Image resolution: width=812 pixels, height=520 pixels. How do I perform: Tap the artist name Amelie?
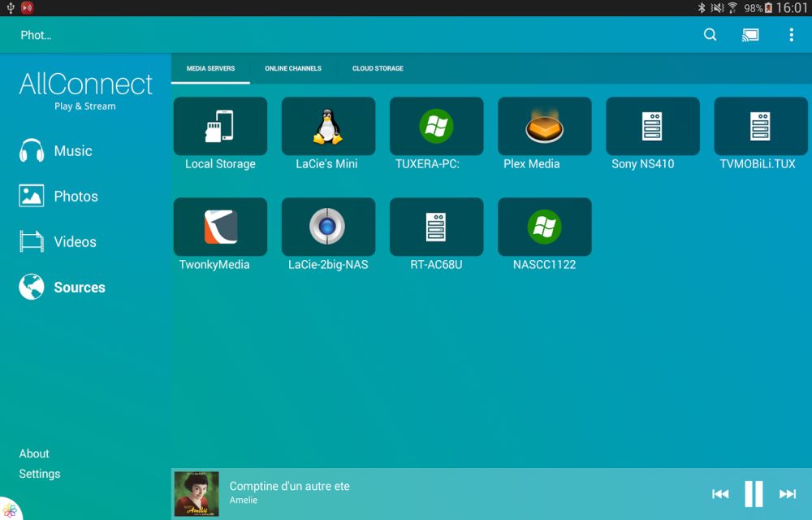tap(244, 500)
